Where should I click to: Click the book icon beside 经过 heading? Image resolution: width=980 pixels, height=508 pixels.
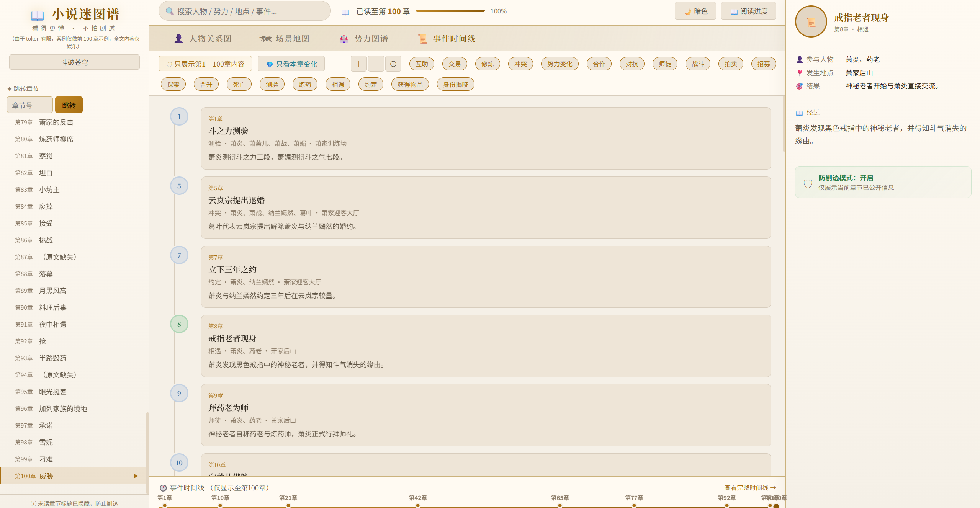pyautogui.click(x=799, y=113)
